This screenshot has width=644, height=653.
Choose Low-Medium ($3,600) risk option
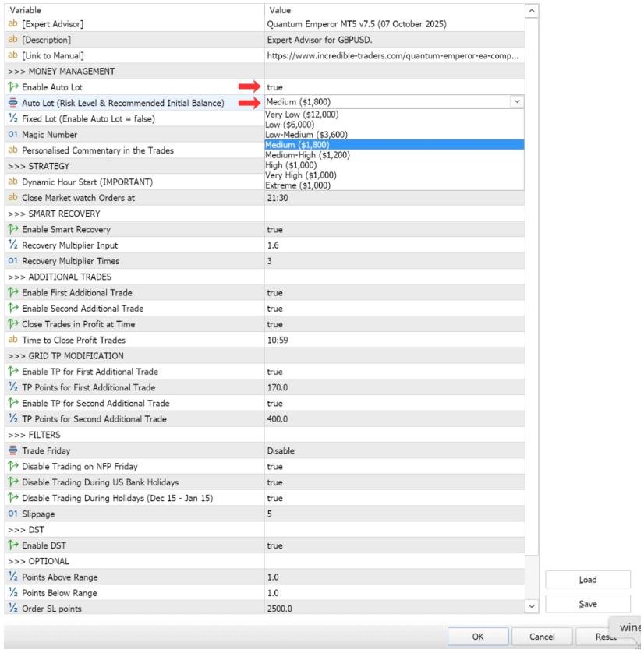tap(395, 135)
